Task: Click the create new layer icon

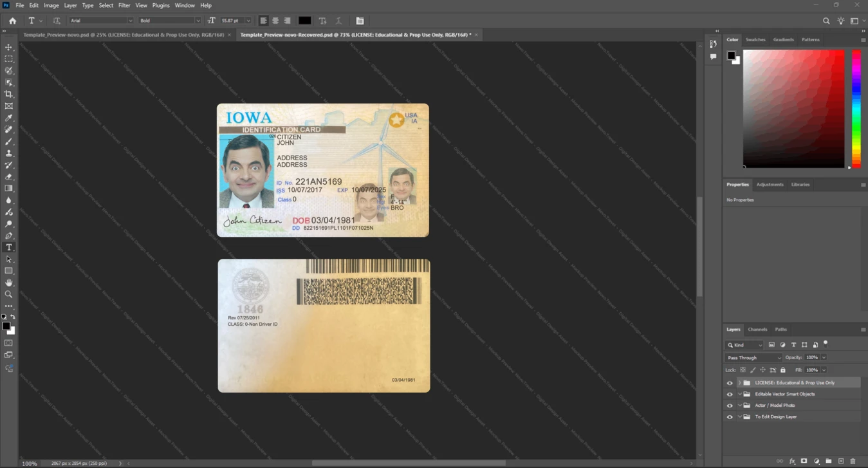Action: (x=841, y=461)
